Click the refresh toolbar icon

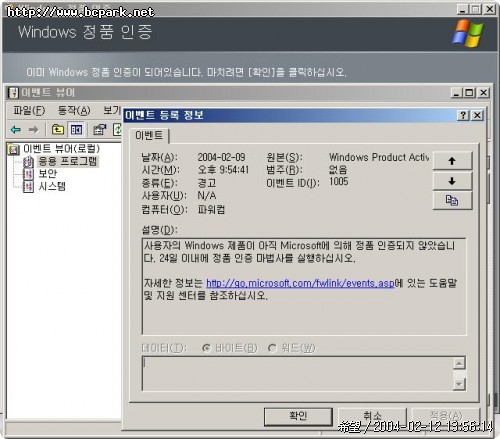(118, 129)
